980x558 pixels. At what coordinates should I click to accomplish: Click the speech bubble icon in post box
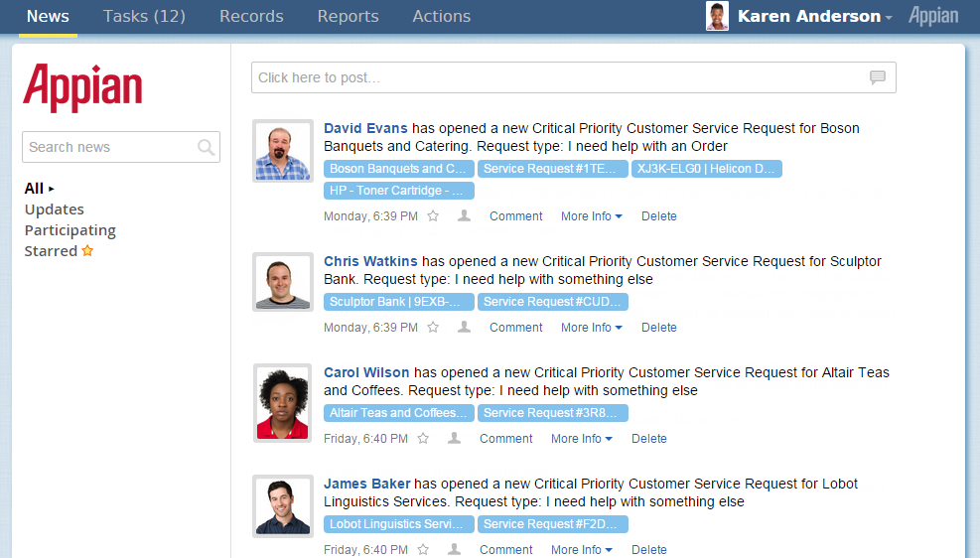tap(878, 77)
